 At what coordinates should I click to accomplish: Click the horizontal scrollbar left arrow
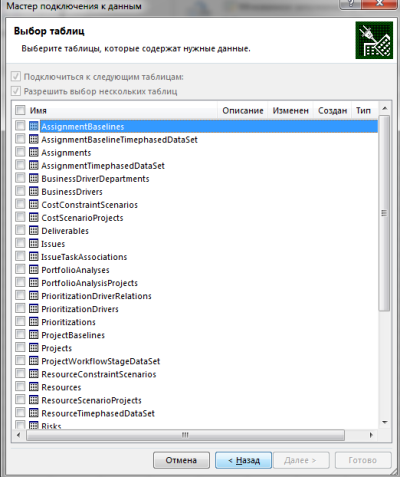pos(19,435)
